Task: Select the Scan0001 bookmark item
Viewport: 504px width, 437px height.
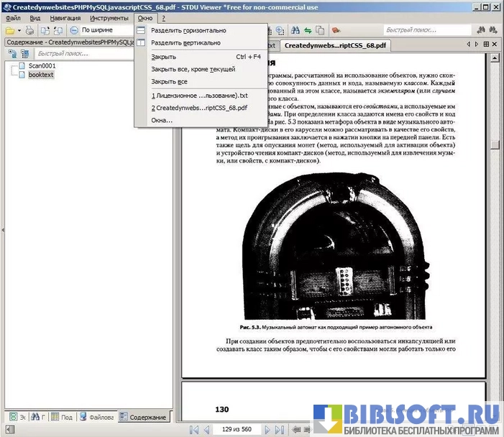Action: (42, 65)
